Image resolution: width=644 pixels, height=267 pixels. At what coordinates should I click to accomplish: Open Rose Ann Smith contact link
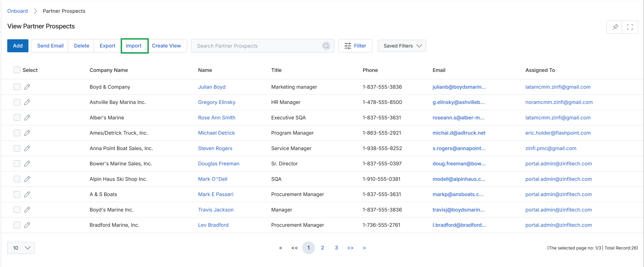pos(217,117)
